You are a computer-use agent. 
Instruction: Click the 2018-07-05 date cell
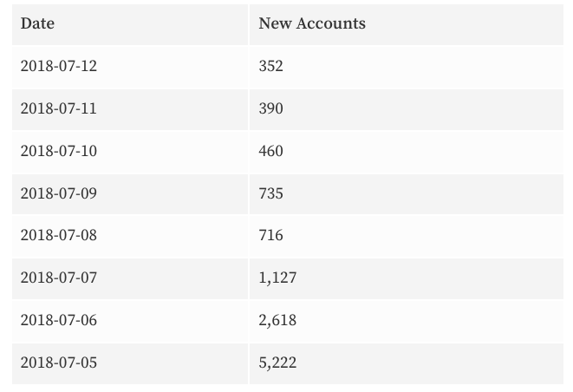point(59,363)
